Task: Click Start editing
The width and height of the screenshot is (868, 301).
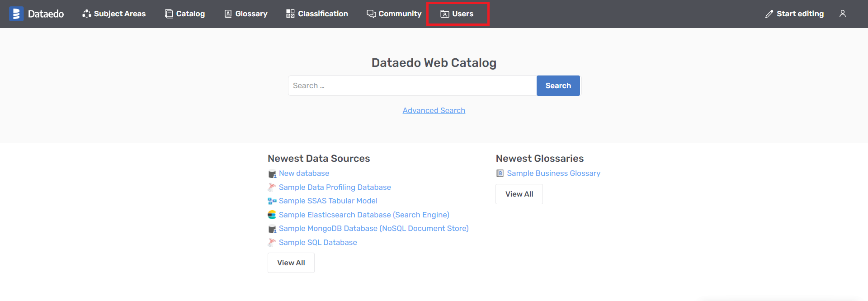Action: 800,14
